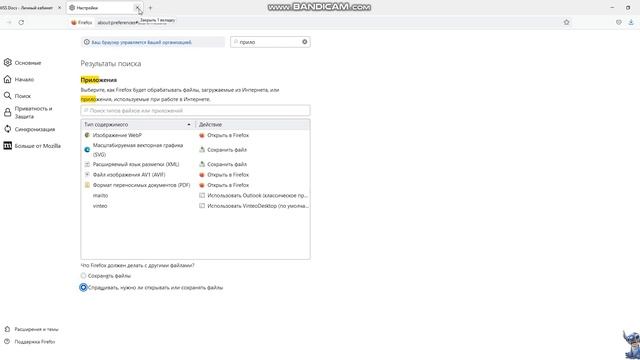Sort by Тип содержимого column header
The height and width of the screenshot is (360, 640).
pyautogui.click(x=138, y=124)
